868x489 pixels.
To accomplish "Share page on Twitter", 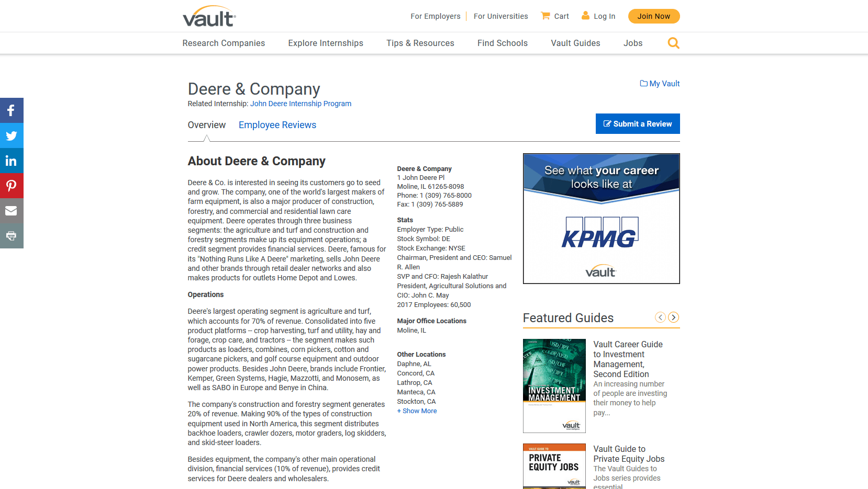I will [12, 135].
